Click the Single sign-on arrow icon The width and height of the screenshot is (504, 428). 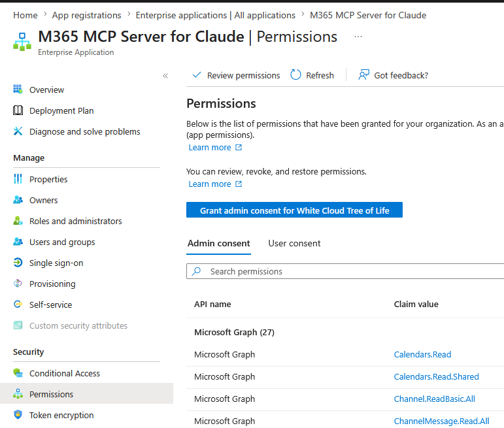click(x=18, y=263)
